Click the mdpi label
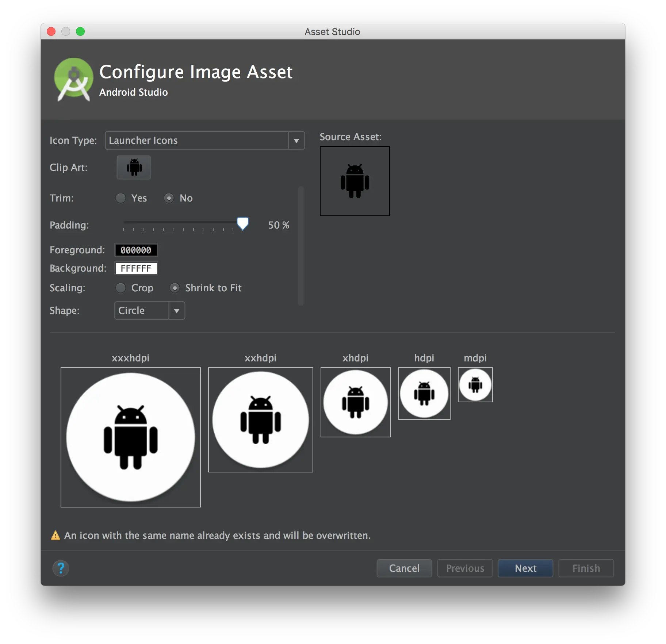 (475, 358)
